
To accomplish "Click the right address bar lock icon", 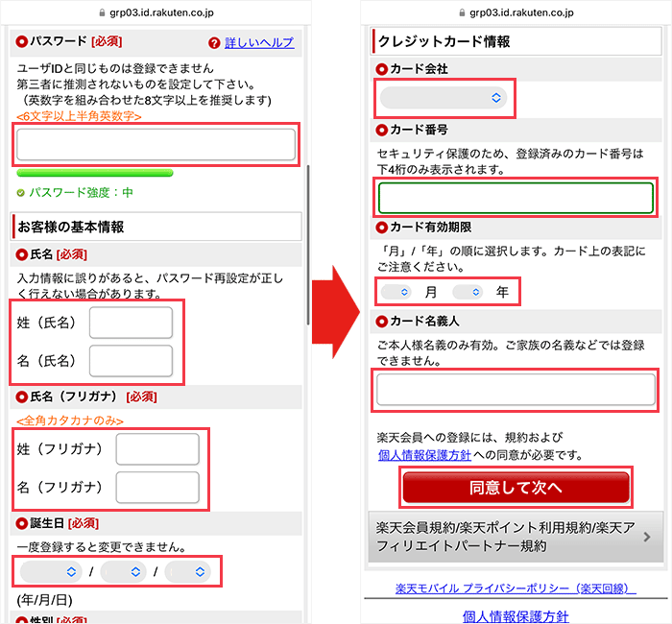I will 462,12.
